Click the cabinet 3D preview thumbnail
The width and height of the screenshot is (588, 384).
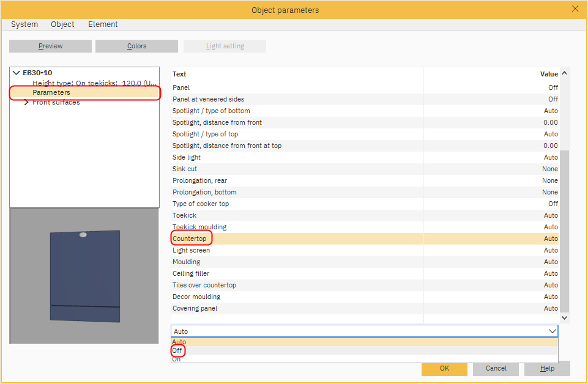click(84, 276)
